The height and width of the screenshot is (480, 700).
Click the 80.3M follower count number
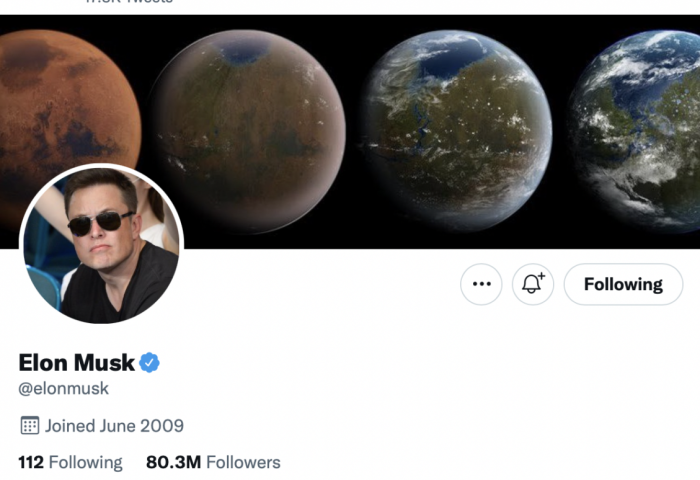[x=174, y=462]
